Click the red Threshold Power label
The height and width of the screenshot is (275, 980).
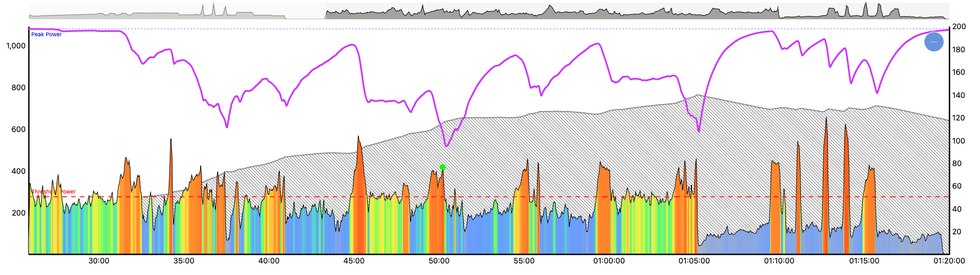[x=53, y=192]
